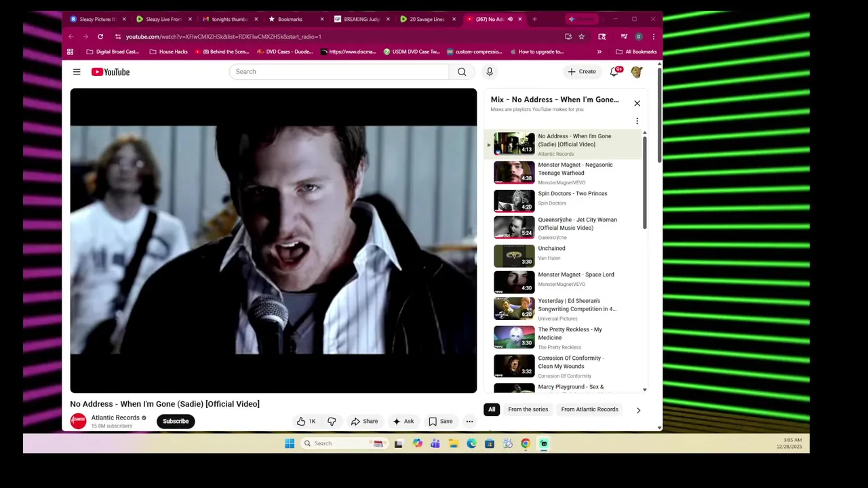This screenshot has width=868, height=488.
Task: Switch to BREAKING: Judge tab
Action: pos(361,19)
